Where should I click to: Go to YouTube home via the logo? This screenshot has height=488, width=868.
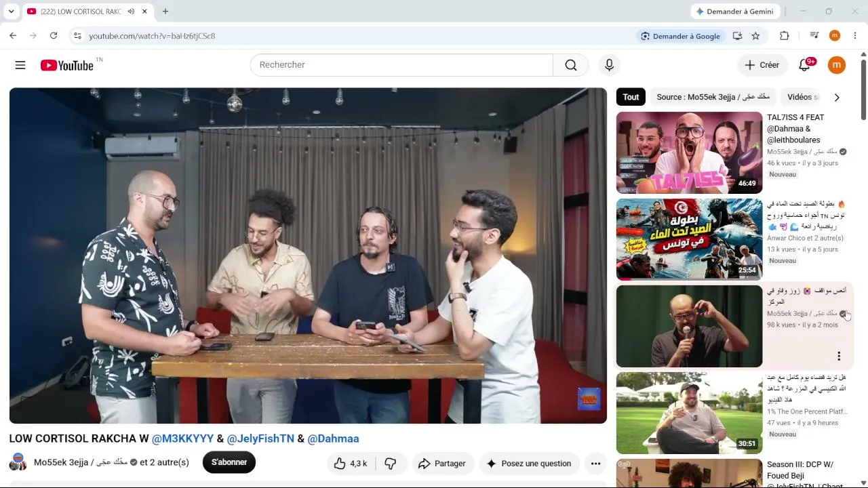pos(66,65)
